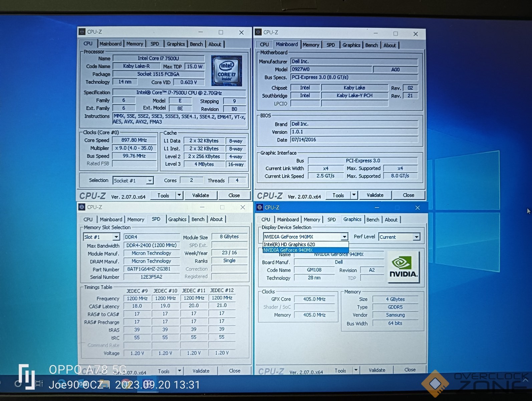Screen dimensions: 532x401
Task: Close the CPU-Z Mainboard window with X
Action: pos(416,34)
